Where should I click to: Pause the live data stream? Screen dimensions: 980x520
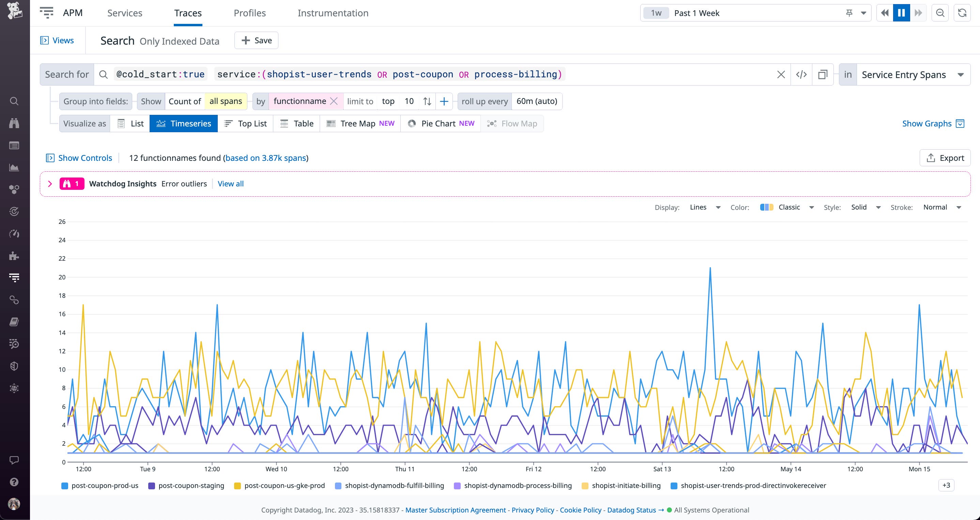pyautogui.click(x=901, y=13)
